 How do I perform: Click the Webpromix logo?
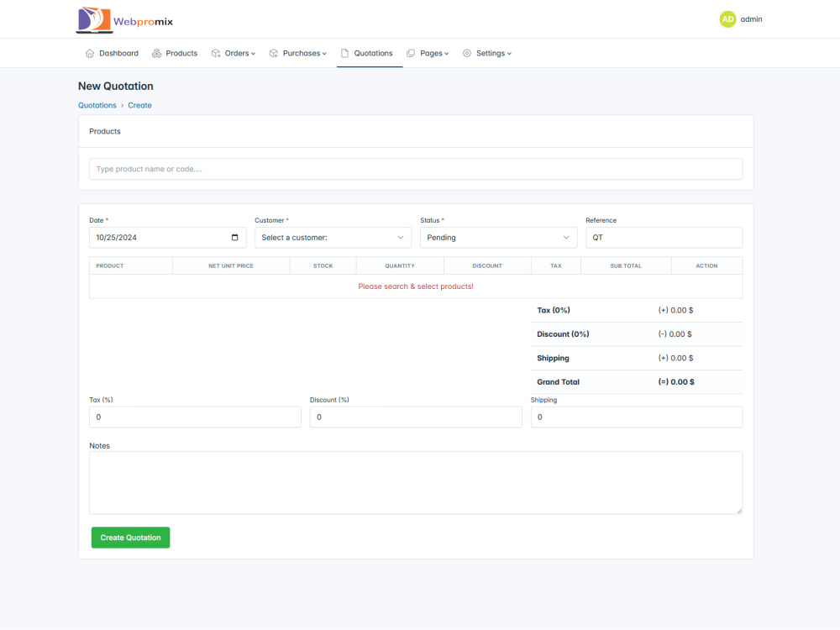(125, 20)
